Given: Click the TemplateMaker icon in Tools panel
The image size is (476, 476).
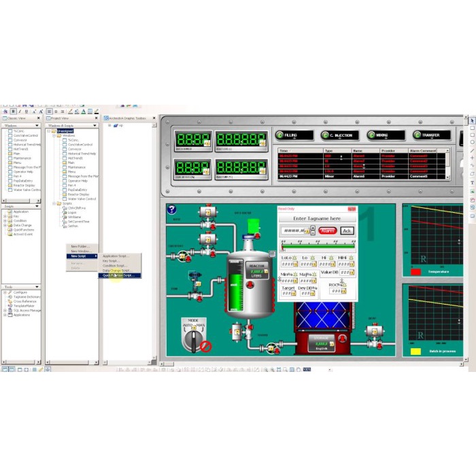Looking at the screenshot, I should coord(10,306).
